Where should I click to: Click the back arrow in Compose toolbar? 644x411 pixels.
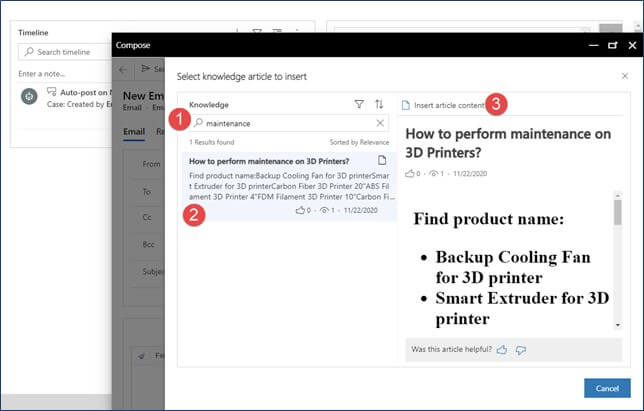(122, 69)
